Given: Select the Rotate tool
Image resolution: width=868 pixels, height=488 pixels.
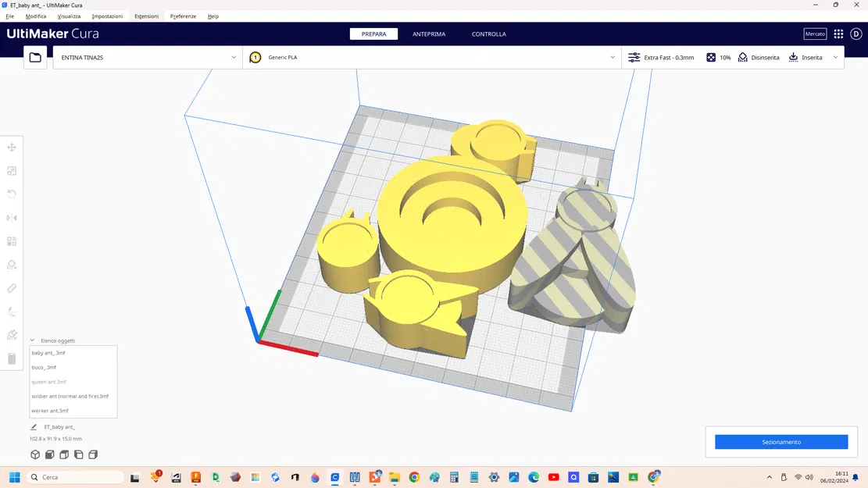Looking at the screenshot, I should [12, 194].
